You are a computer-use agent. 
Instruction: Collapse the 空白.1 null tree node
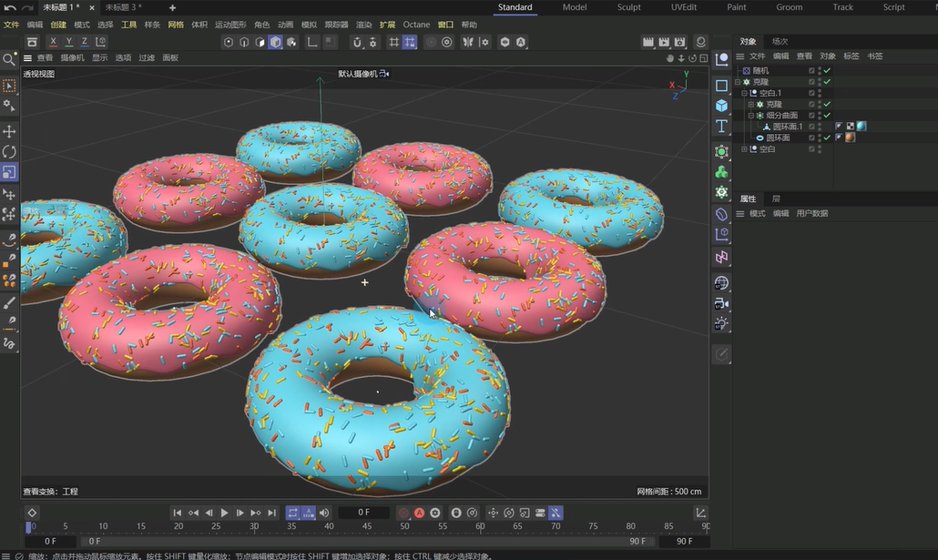coord(744,93)
